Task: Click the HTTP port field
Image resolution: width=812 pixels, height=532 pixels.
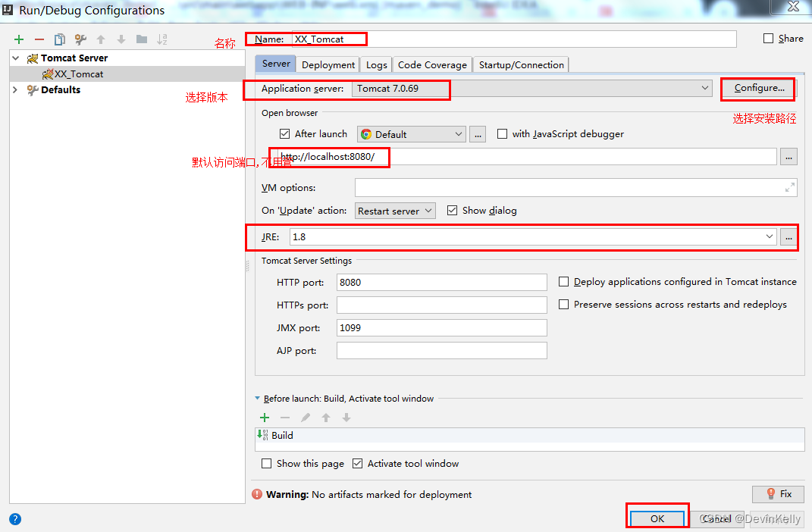Action: pyautogui.click(x=442, y=282)
